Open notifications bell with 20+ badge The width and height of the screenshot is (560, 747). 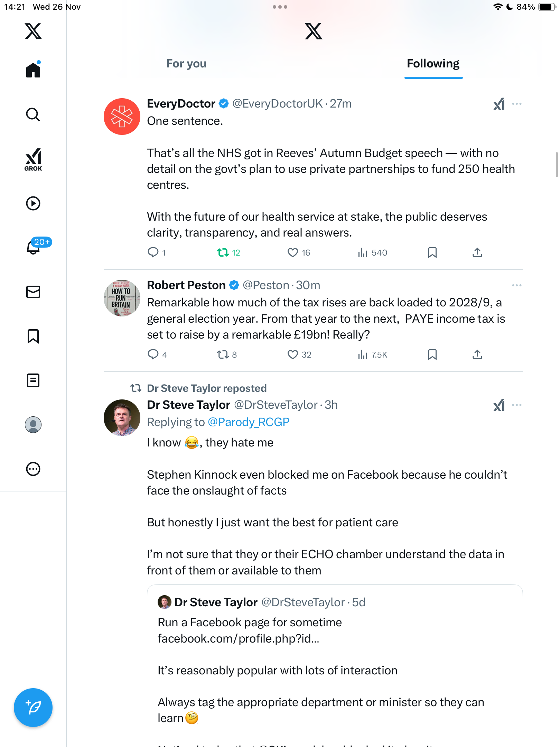pos(34,247)
